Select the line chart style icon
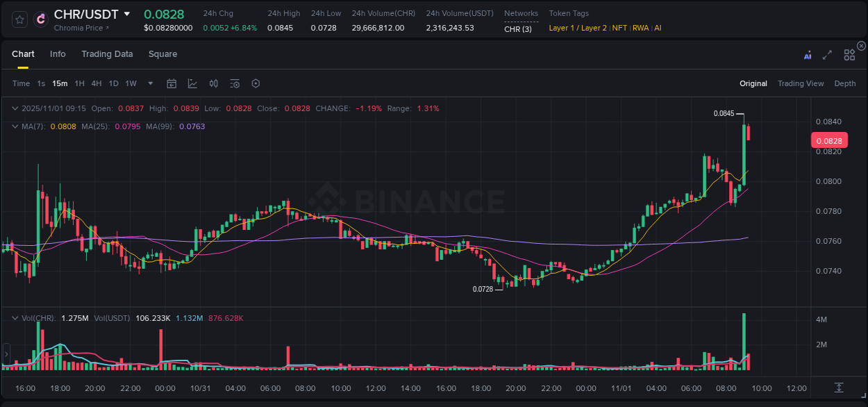 192,83
